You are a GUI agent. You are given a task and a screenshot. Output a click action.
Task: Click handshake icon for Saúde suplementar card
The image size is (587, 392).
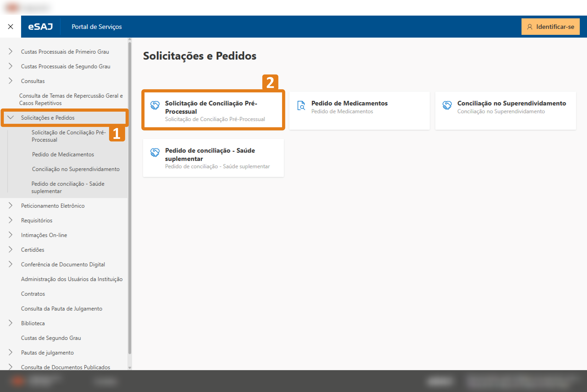click(x=155, y=152)
